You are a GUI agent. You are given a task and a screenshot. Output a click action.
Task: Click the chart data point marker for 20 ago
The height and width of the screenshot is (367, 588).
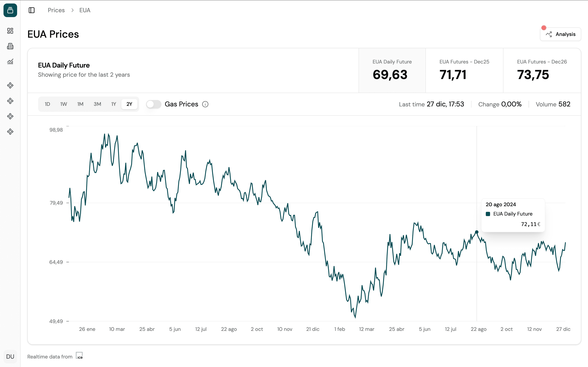(x=477, y=232)
